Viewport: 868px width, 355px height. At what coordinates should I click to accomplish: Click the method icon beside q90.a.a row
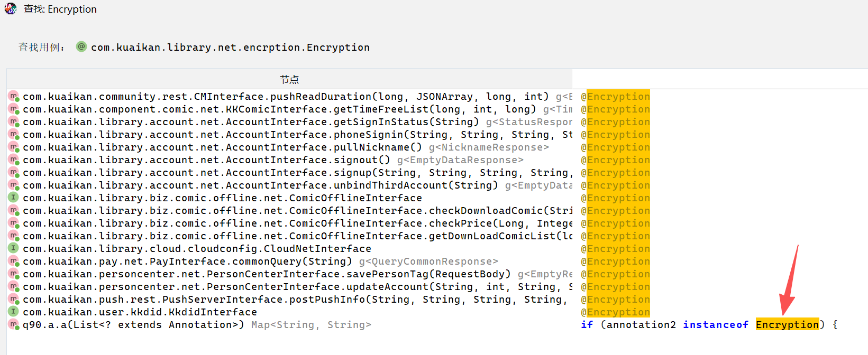(x=13, y=324)
